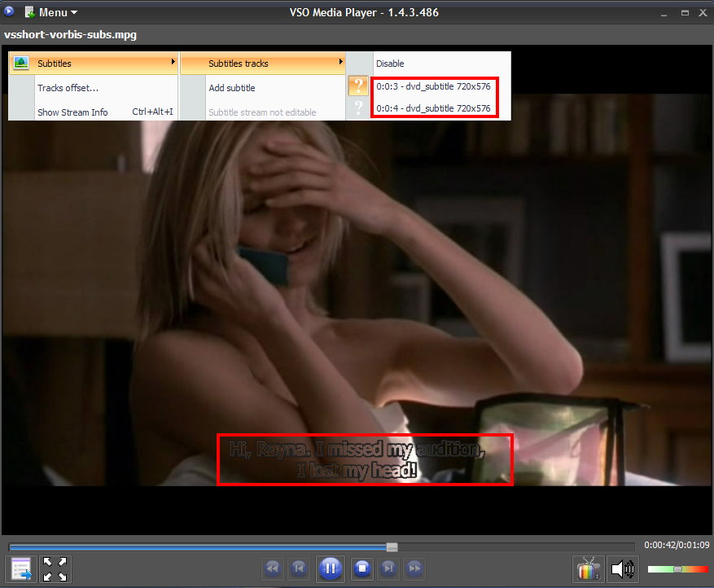Click question mark icon beside track 0:0:3

[358, 86]
